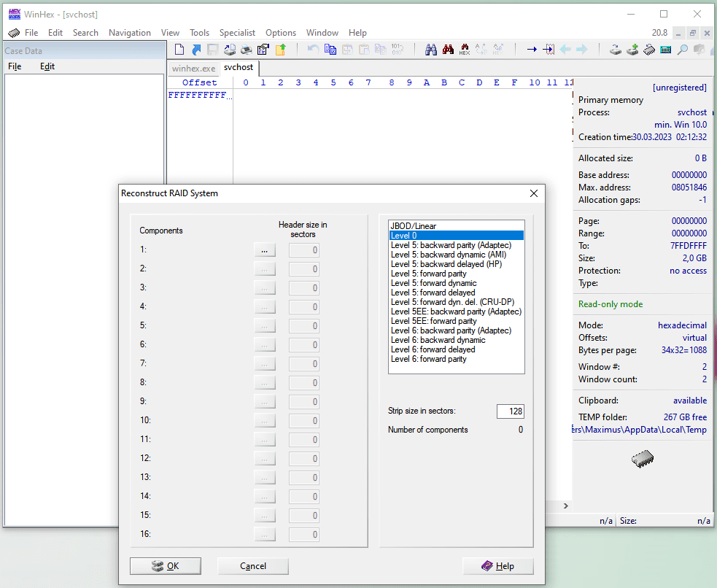The width and height of the screenshot is (717, 588).
Task: Open the Navigation menu
Action: [x=129, y=33]
